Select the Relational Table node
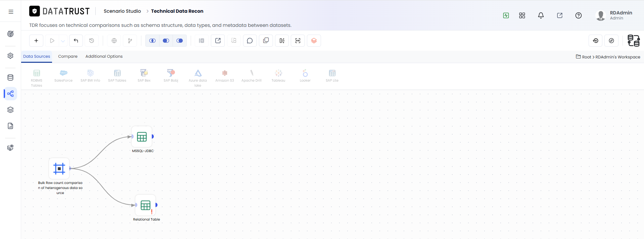The height and width of the screenshot is (239, 644). pos(145,205)
